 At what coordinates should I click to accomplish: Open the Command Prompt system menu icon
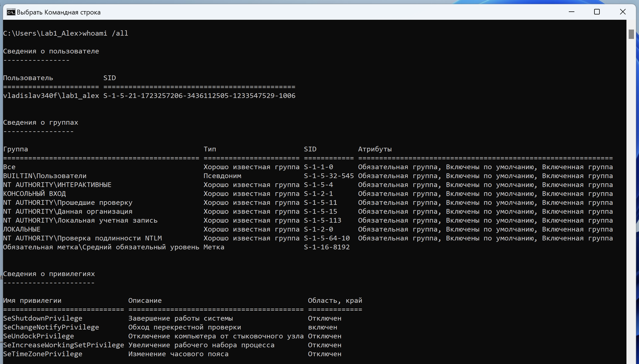[11, 12]
